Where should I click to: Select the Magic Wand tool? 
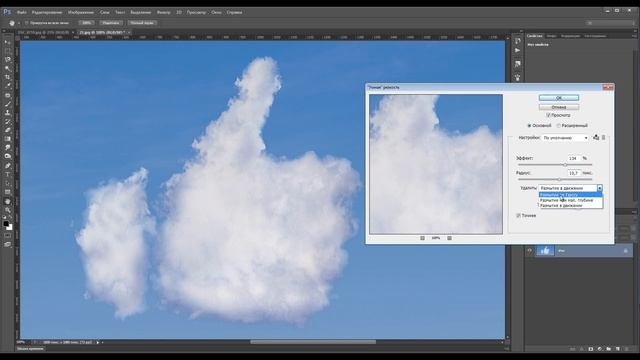click(7, 69)
